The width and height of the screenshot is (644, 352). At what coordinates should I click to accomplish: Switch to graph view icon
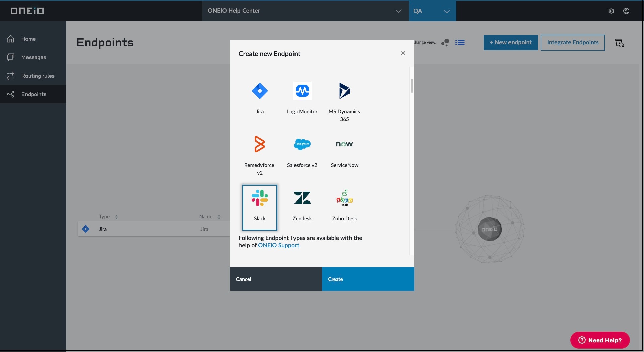(x=445, y=42)
